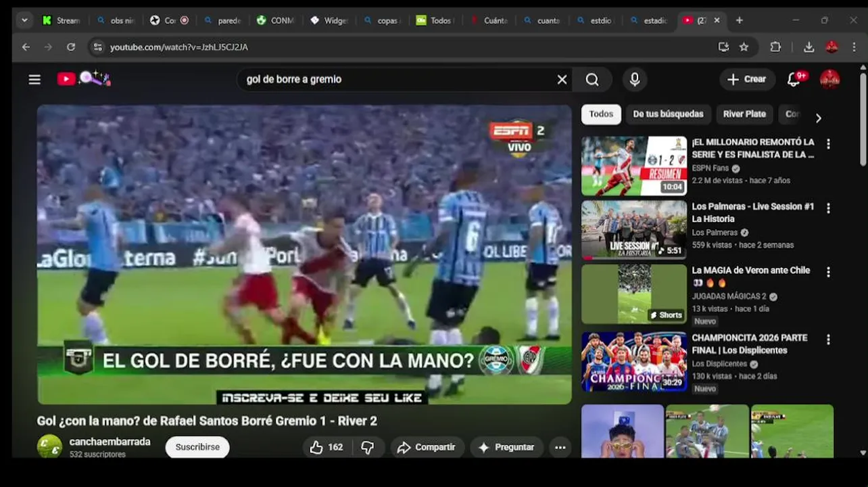The width and height of the screenshot is (868, 487).
Task: Install app icon in address bar
Action: (x=723, y=47)
